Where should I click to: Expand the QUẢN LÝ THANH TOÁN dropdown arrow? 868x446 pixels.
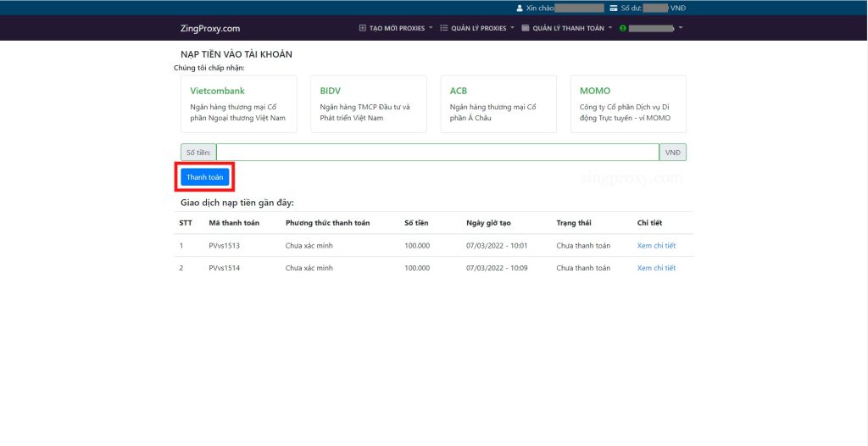pyautogui.click(x=610, y=28)
